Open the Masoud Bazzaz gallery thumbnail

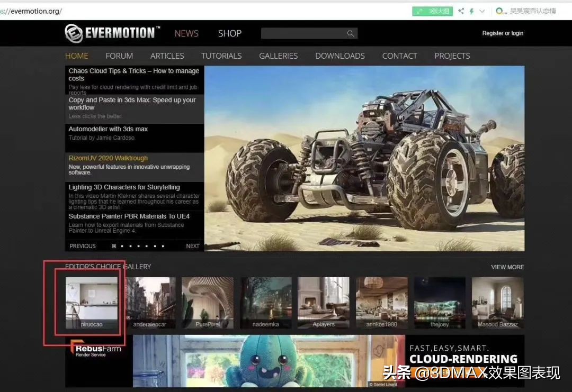click(x=497, y=303)
